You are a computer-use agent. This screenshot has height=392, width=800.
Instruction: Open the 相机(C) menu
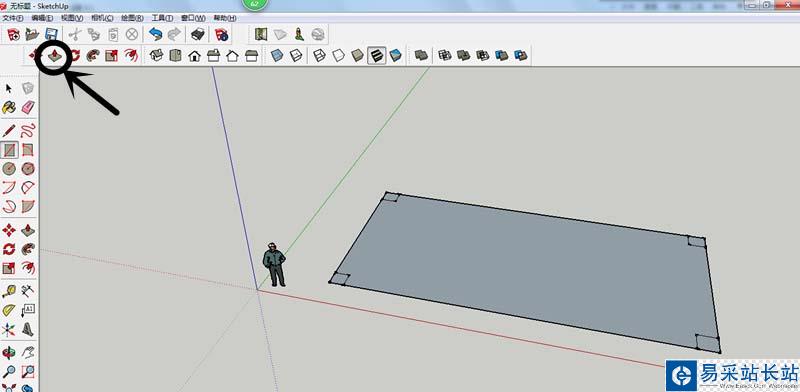(102, 18)
